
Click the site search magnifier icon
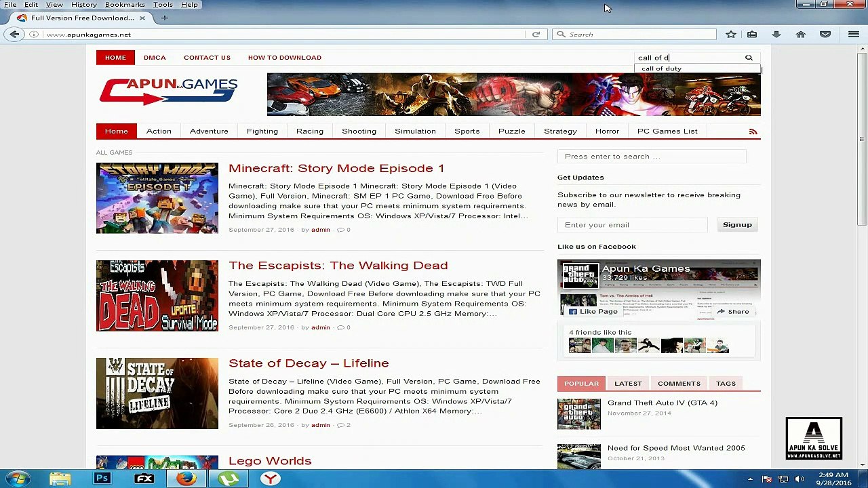749,58
